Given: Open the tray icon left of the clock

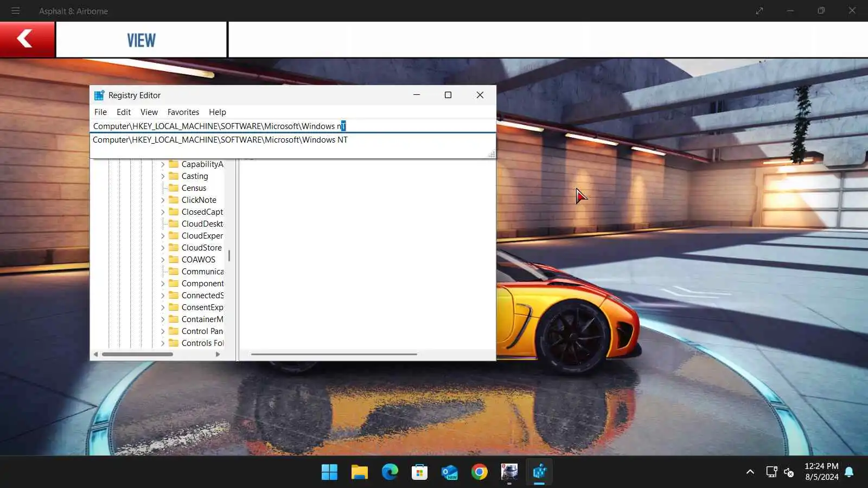Looking at the screenshot, I should click(789, 472).
